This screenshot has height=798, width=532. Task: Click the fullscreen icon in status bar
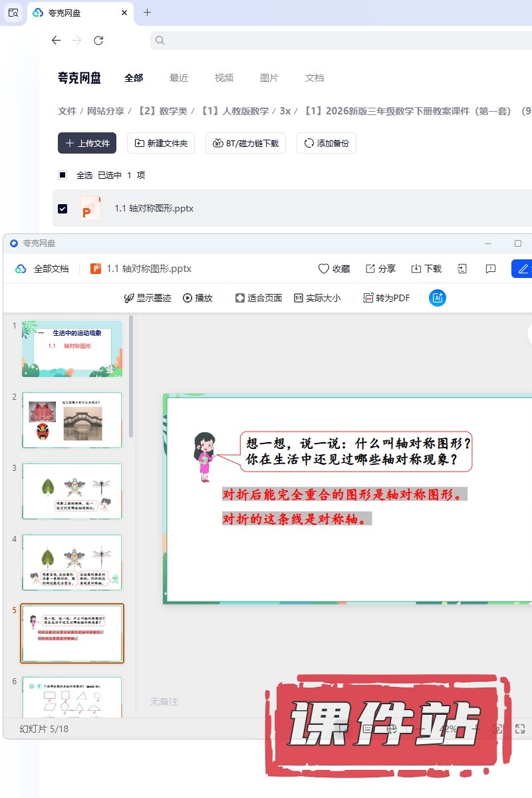(x=521, y=729)
